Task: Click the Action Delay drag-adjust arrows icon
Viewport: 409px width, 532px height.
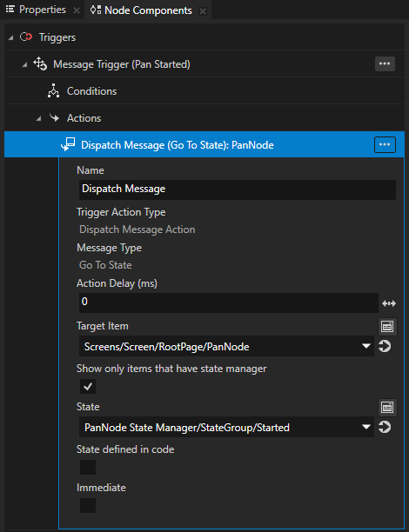Action: [x=389, y=303]
